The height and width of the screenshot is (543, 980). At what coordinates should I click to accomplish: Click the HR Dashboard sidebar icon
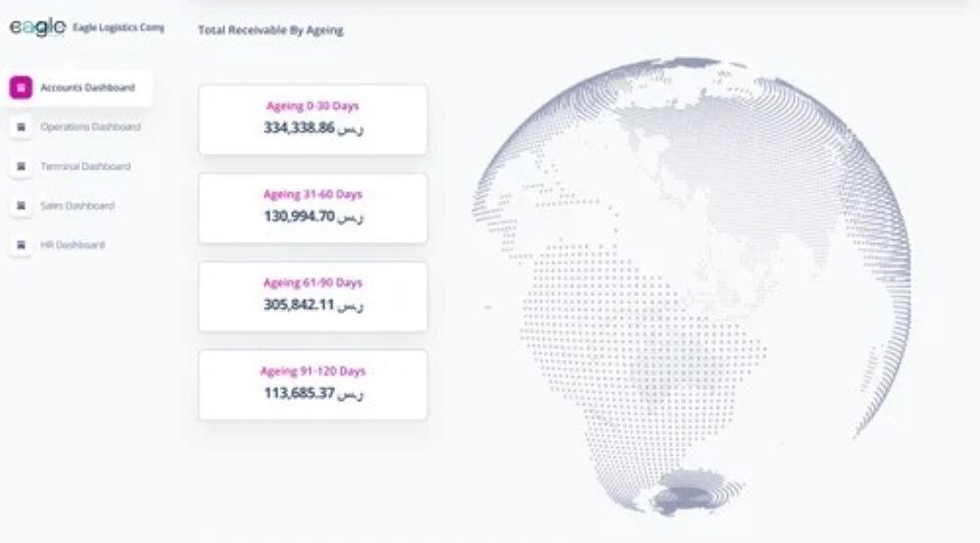pos(21,245)
